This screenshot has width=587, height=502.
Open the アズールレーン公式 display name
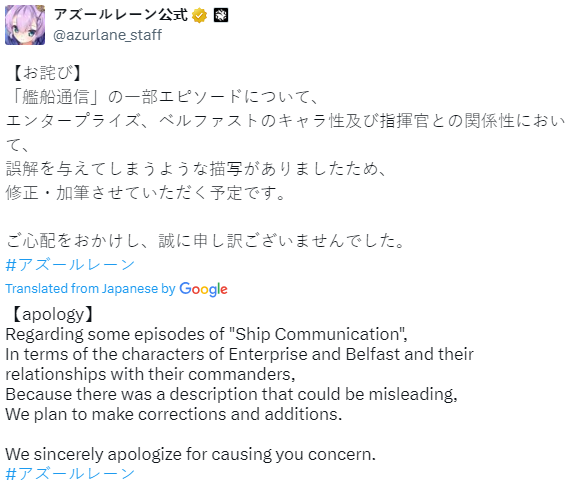coord(121,15)
